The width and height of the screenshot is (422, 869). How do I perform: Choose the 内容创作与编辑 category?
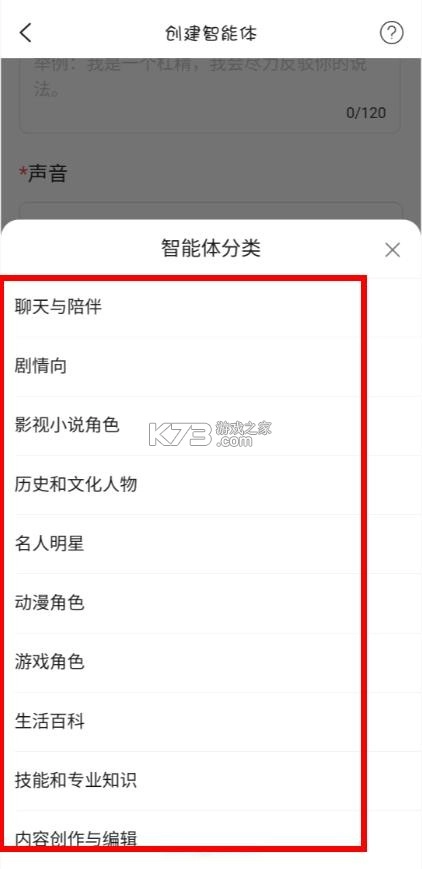(x=211, y=839)
